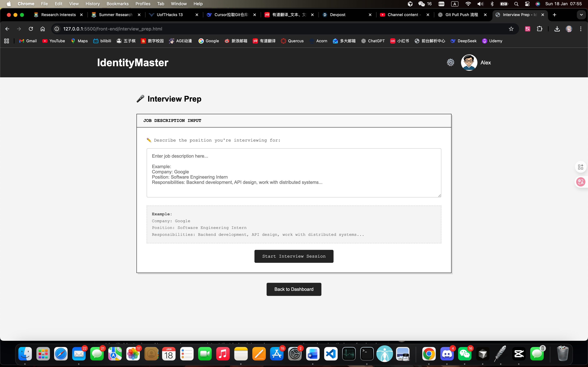Click Start Interview Session button
The width and height of the screenshot is (588, 367).
point(294,256)
